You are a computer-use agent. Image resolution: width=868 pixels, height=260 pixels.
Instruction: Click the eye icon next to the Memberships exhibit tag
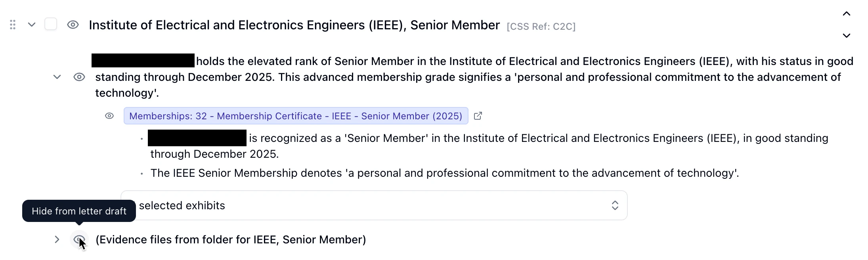(x=109, y=116)
